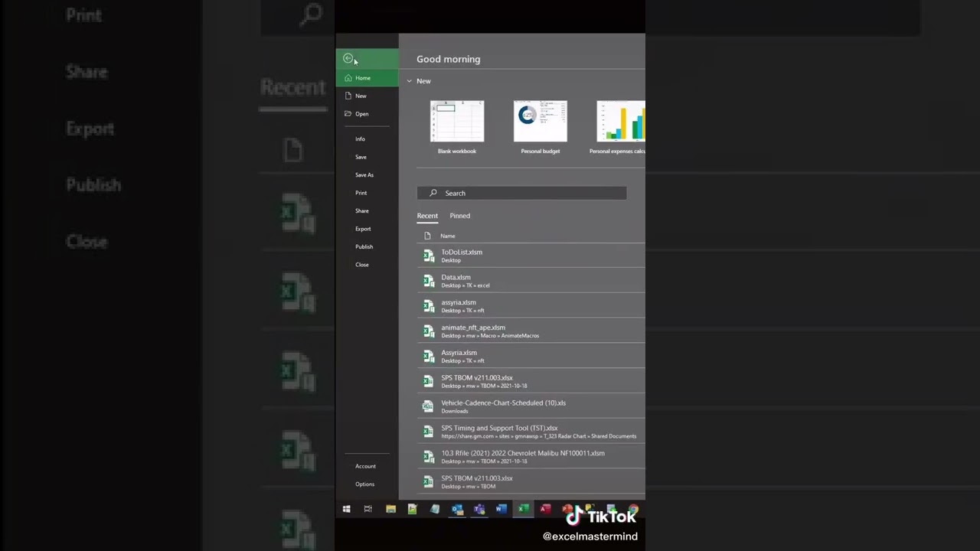This screenshot has width=980, height=551.
Task: Open SPS TBOM v211.003.xlsx in 2021-10-18 folder
Action: [x=531, y=381]
